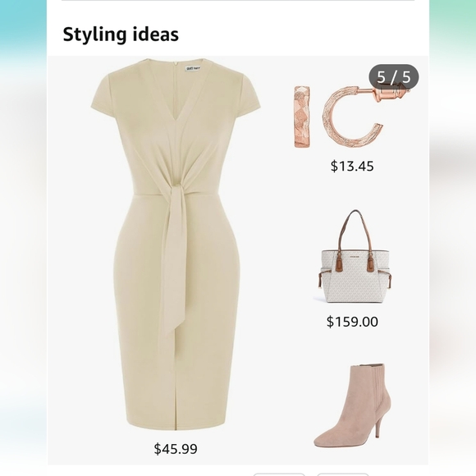
Task: Click the left partially visible bottom button
Action: (x=279, y=474)
